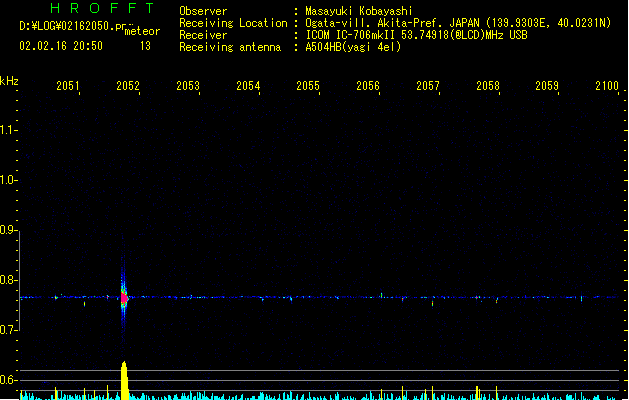Click the 2057 time axis label
The width and height of the screenshot is (629, 400).
click(428, 85)
